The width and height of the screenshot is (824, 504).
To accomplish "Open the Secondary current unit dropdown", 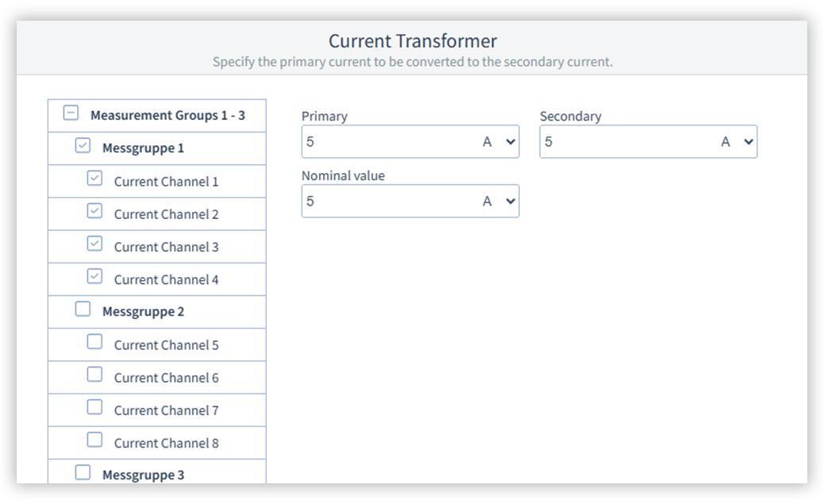I will [x=737, y=142].
